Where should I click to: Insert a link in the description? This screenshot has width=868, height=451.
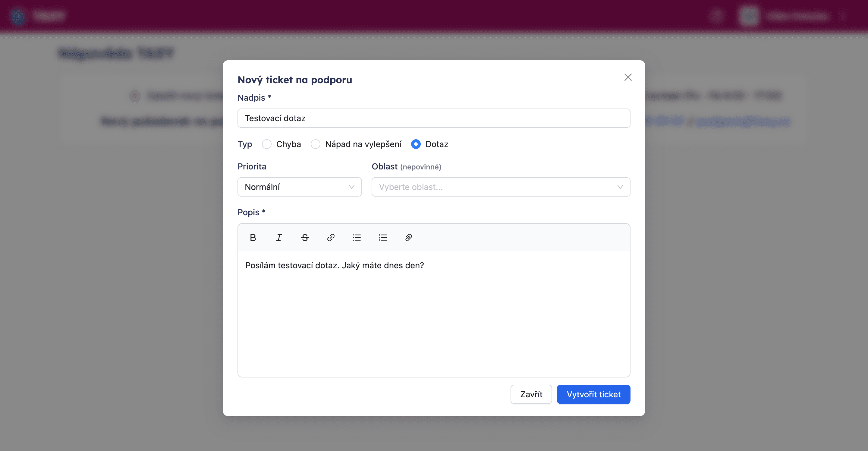331,238
